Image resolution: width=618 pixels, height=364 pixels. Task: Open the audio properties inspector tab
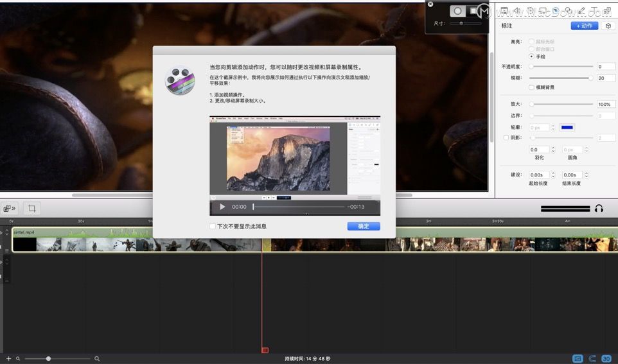(x=517, y=11)
